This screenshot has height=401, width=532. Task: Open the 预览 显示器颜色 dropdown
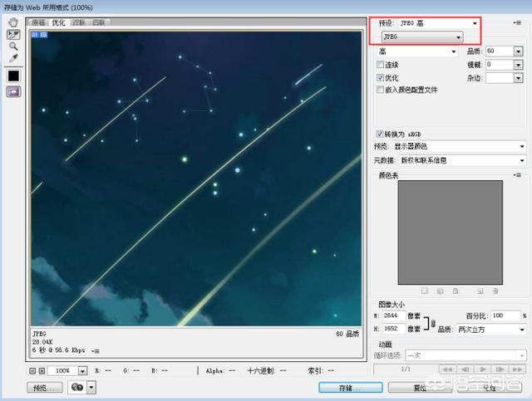point(459,146)
